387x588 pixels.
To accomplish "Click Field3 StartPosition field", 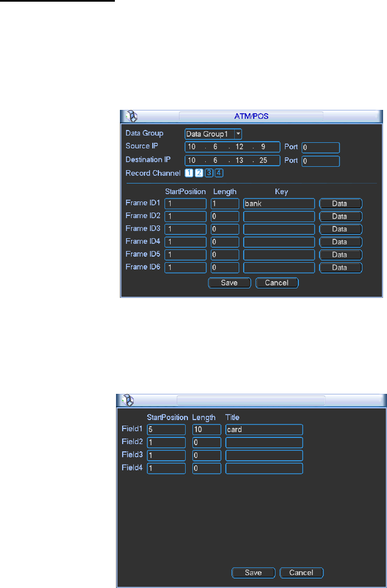I will [166, 456].
